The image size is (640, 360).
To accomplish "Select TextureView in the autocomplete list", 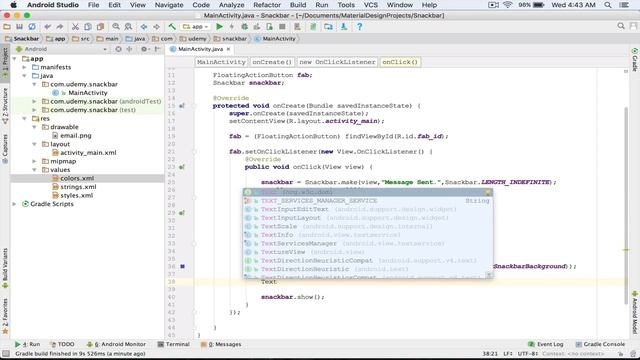I will (368, 252).
